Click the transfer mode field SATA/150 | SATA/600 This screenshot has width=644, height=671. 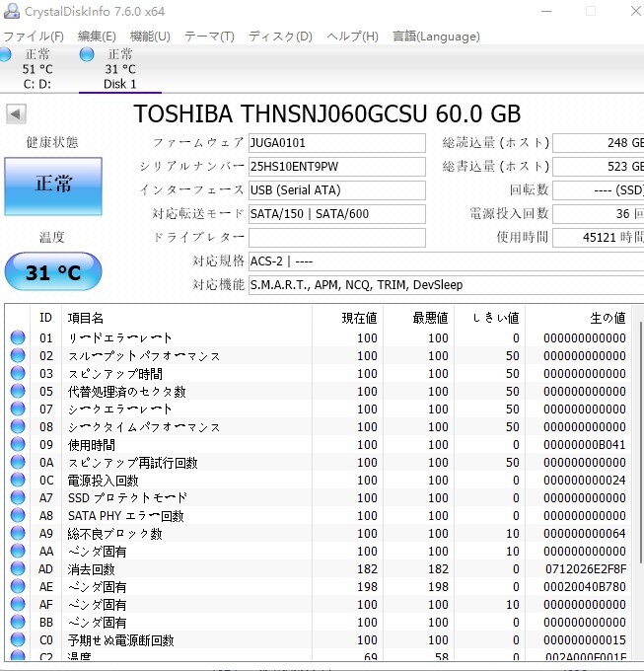pos(337,214)
